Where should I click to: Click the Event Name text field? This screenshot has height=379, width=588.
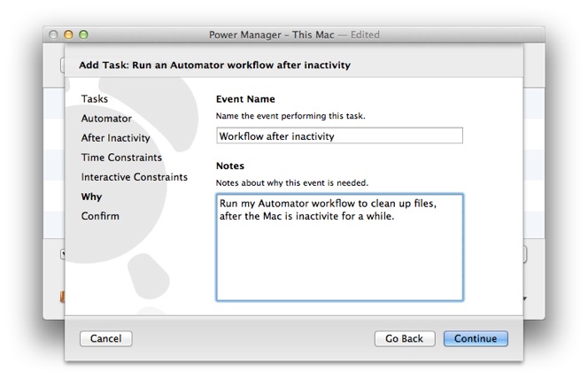[x=339, y=135]
